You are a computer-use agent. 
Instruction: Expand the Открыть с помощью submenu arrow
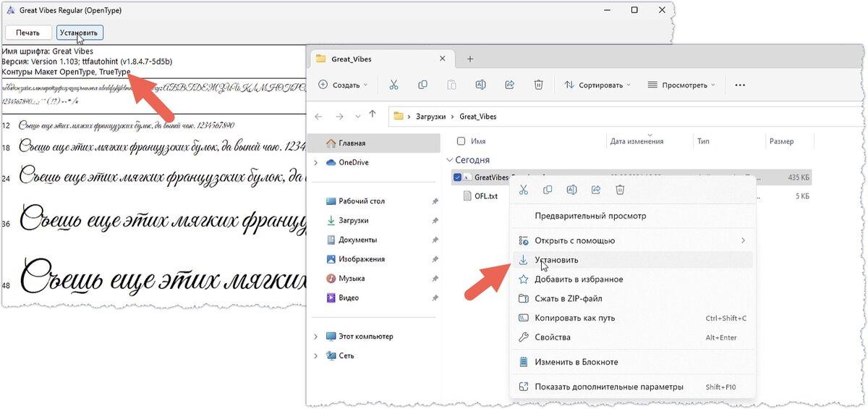[x=743, y=240]
